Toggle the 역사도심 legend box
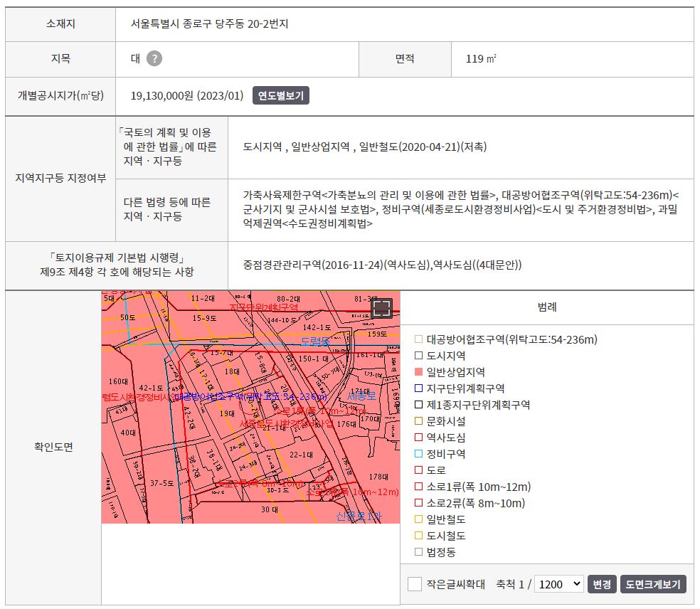The width and height of the screenshot is (700, 609). coord(418,438)
